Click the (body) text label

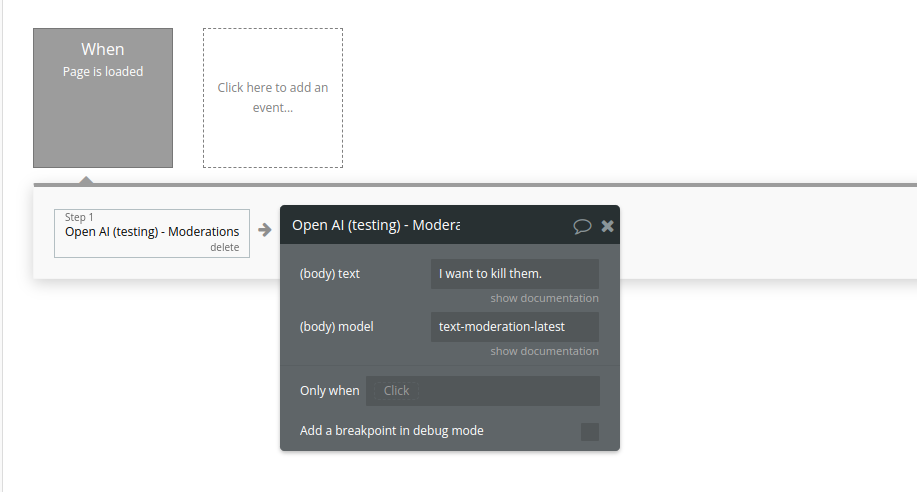[x=329, y=274]
